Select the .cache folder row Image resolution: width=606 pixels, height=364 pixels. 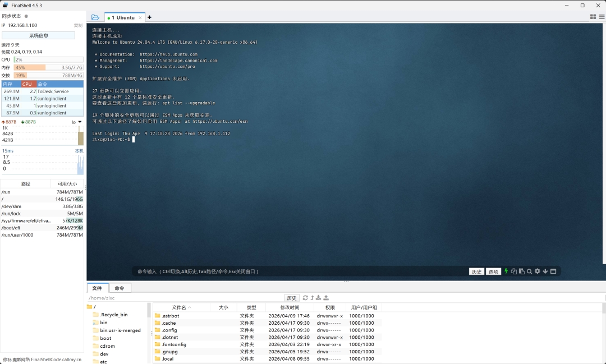coord(268,323)
